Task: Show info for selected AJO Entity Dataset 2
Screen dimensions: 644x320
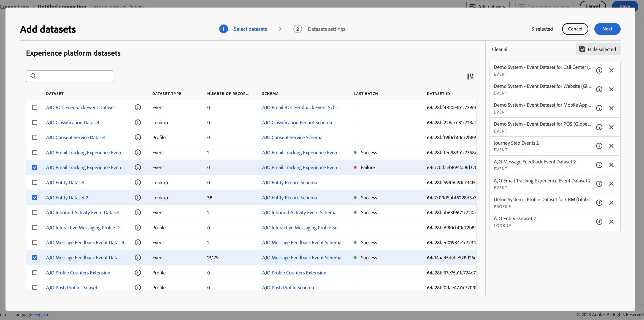Action: coord(599,222)
